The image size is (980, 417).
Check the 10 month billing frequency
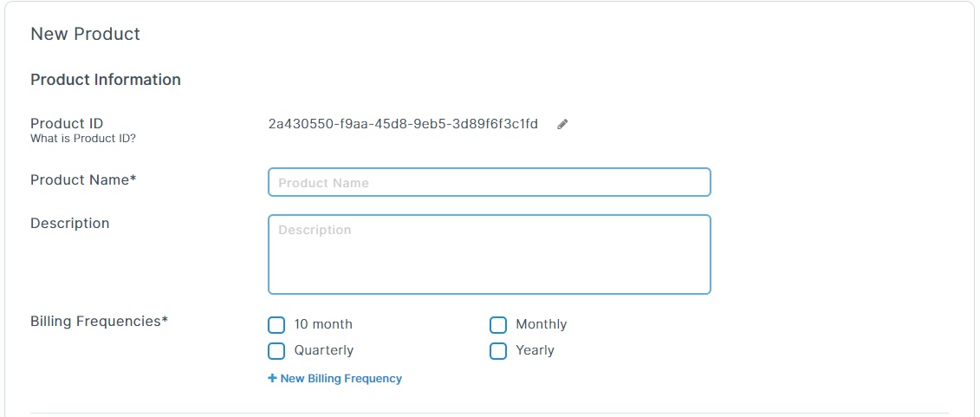pos(276,325)
